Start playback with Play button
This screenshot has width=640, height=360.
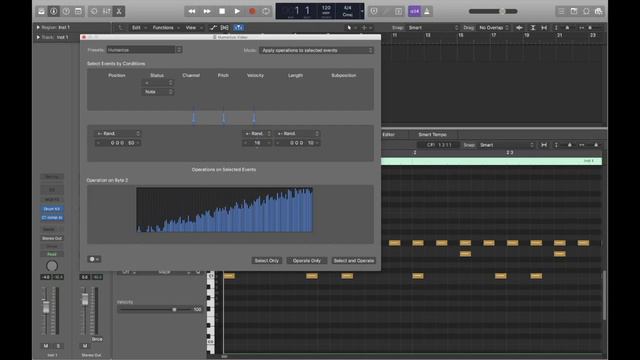[237, 11]
